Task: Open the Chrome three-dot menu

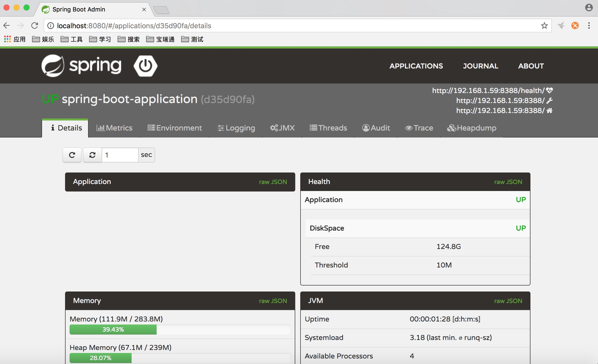Action: coord(589,25)
